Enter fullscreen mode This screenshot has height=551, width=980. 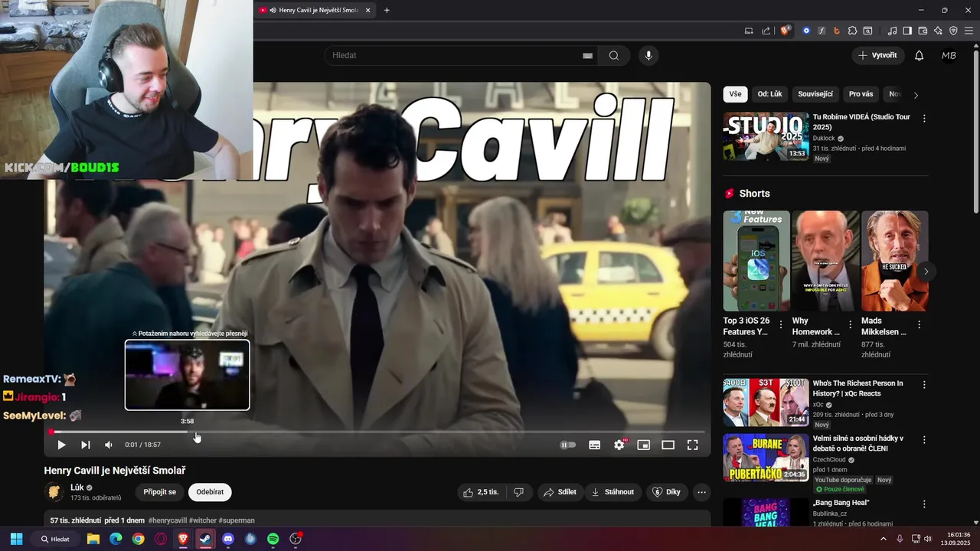tap(693, 445)
